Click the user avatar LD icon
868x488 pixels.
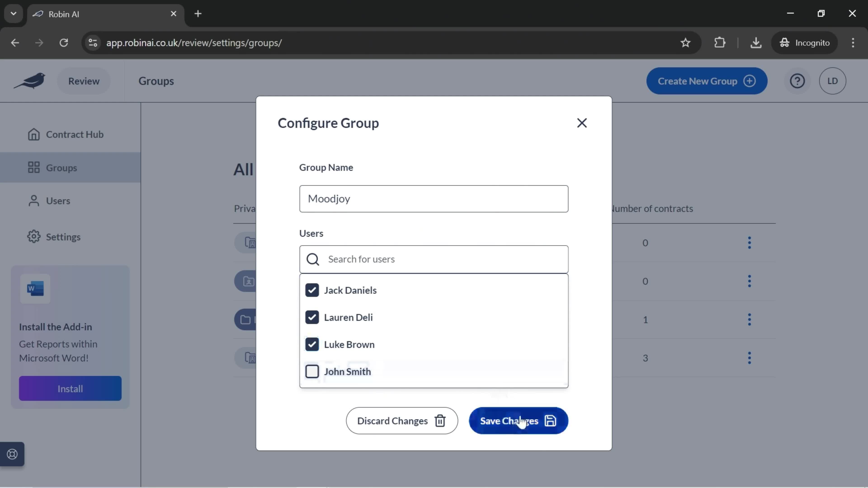coord(833,80)
